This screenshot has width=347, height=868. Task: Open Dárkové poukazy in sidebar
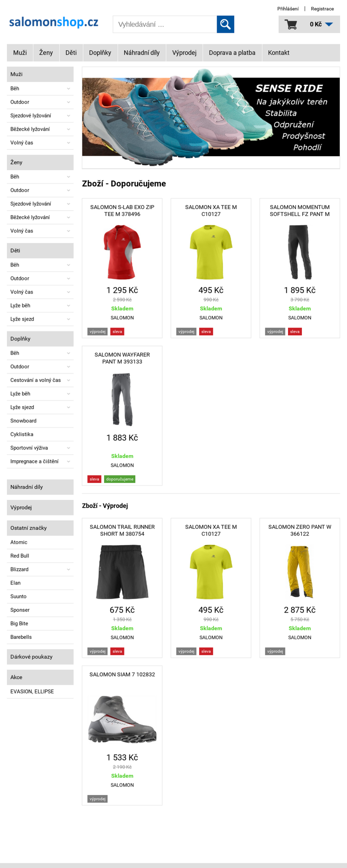[40, 657]
